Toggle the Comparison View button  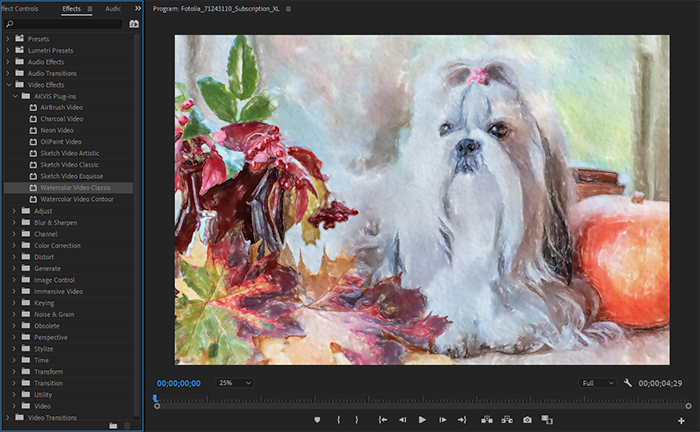coord(547,420)
